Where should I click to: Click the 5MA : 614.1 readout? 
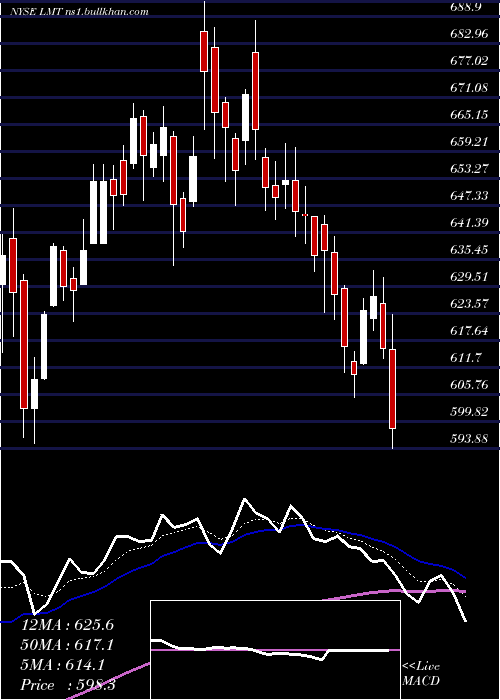tap(63, 665)
